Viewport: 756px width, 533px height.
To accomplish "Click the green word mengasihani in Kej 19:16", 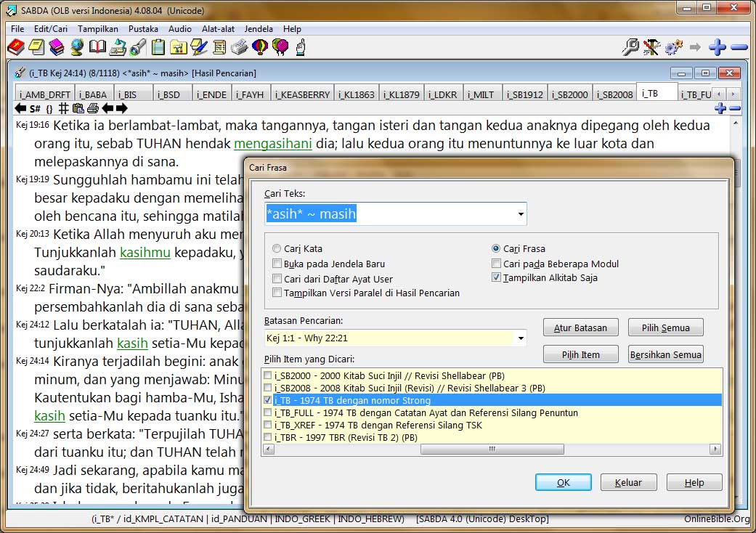I will [273, 144].
